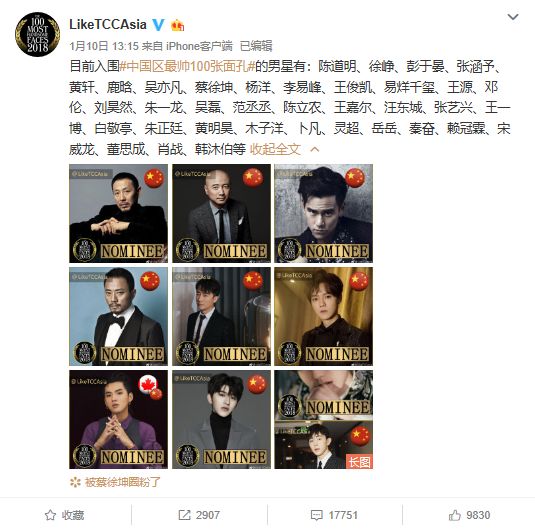The height and width of the screenshot is (530, 535).
Task: Click the collapse arrow beside 收起全文
Action: click(x=315, y=149)
